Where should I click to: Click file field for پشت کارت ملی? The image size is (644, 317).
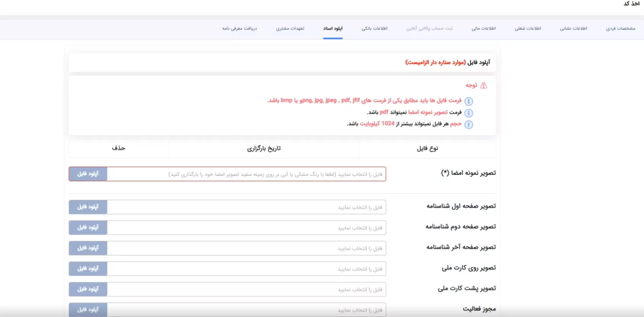coord(246,290)
